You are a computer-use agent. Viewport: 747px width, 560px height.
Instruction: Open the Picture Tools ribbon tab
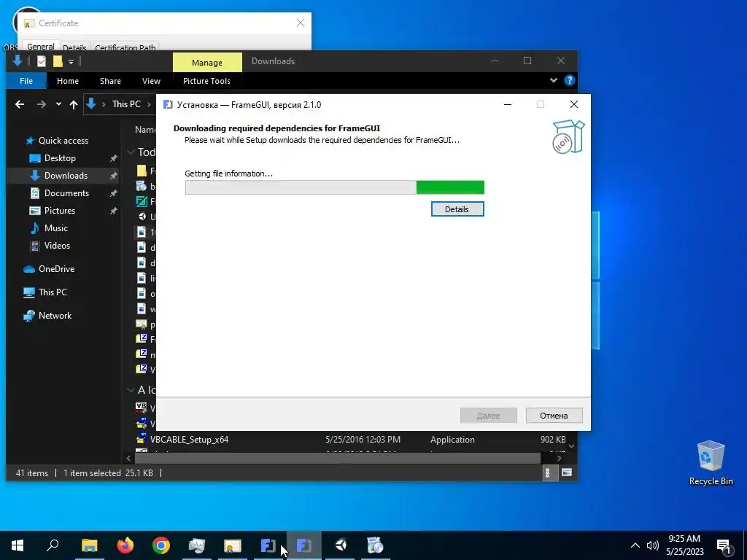206,80
